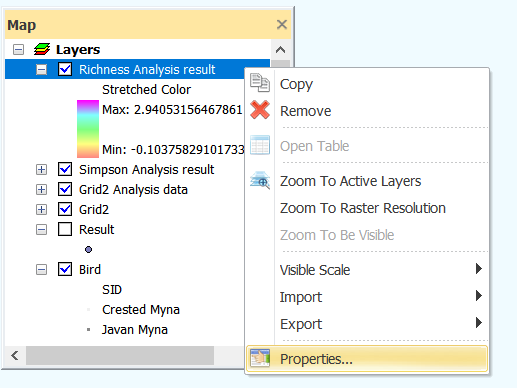Click the Result layer point symbol

(x=88, y=249)
